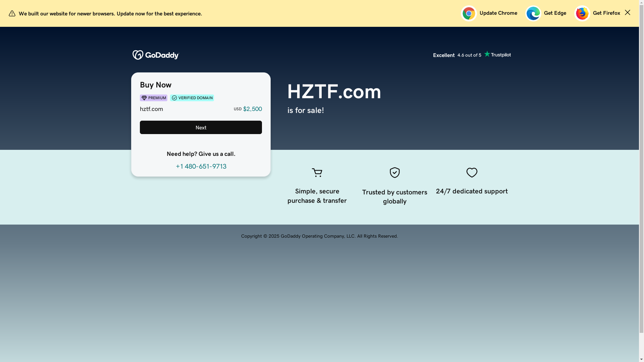
Task: Dismiss the browser update banner
Action: click(627, 13)
